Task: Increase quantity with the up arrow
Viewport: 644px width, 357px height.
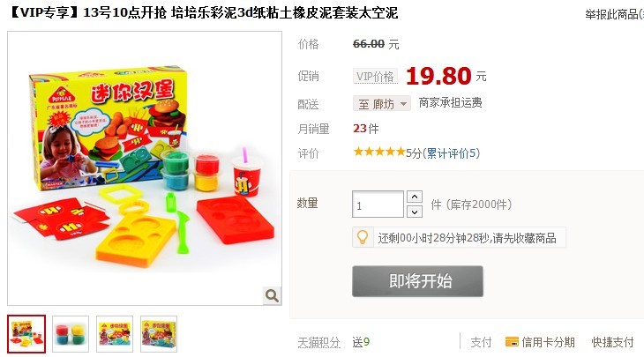Action: point(415,197)
